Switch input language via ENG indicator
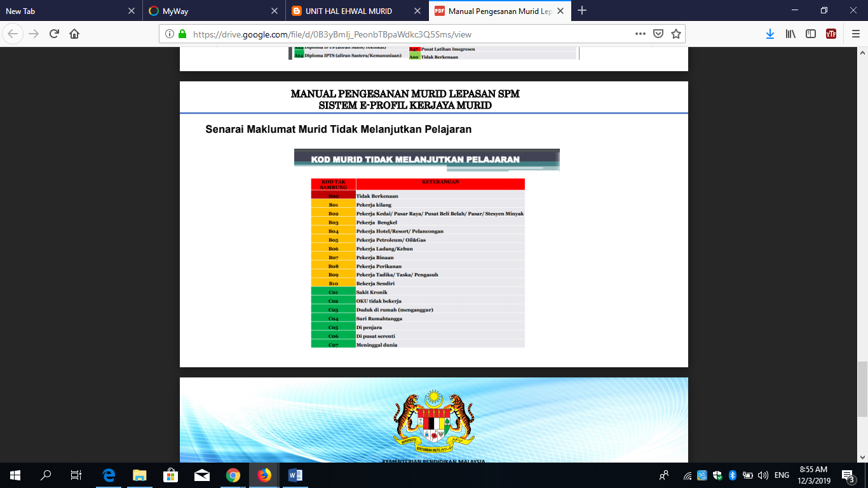This screenshot has height=488, width=868. (x=782, y=475)
